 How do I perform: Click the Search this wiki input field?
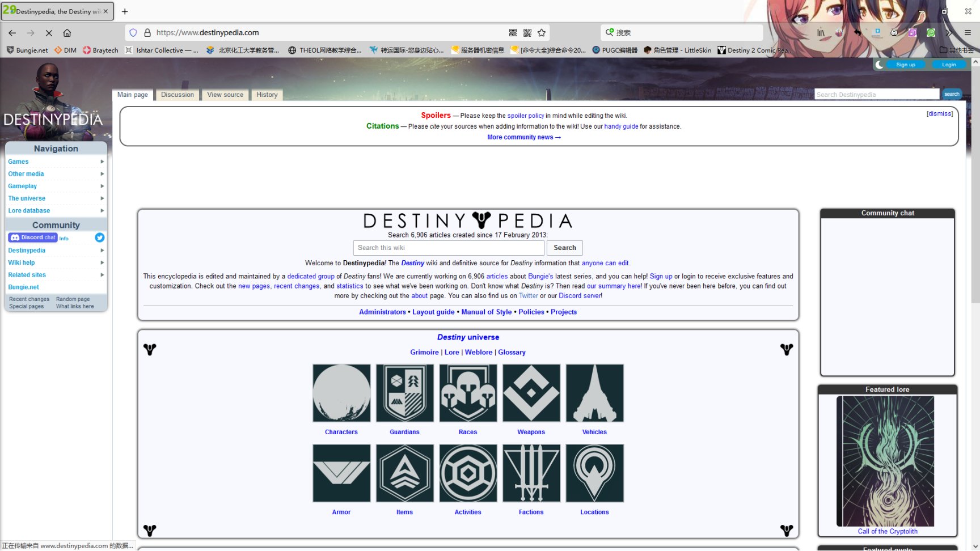tap(449, 248)
